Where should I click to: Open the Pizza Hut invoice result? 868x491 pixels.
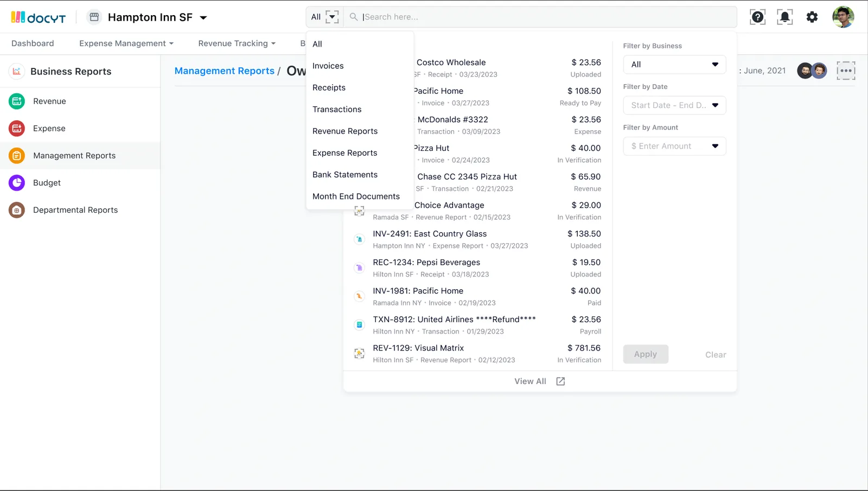coord(508,154)
